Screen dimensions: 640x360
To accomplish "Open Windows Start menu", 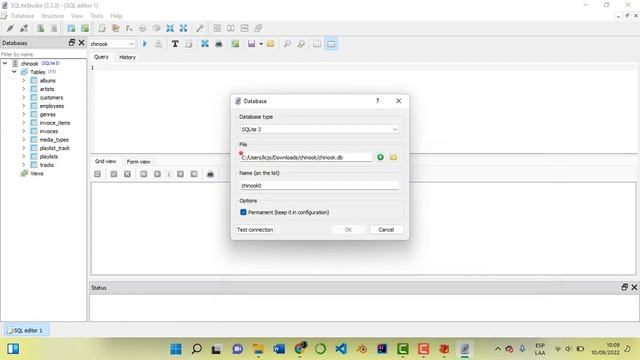I will 176,349.
